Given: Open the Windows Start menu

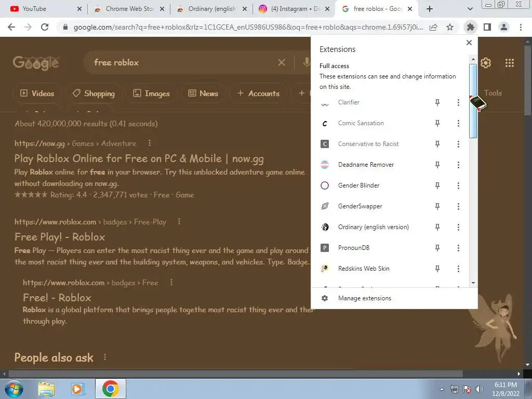Looking at the screenshot, I should coord(14,389).
